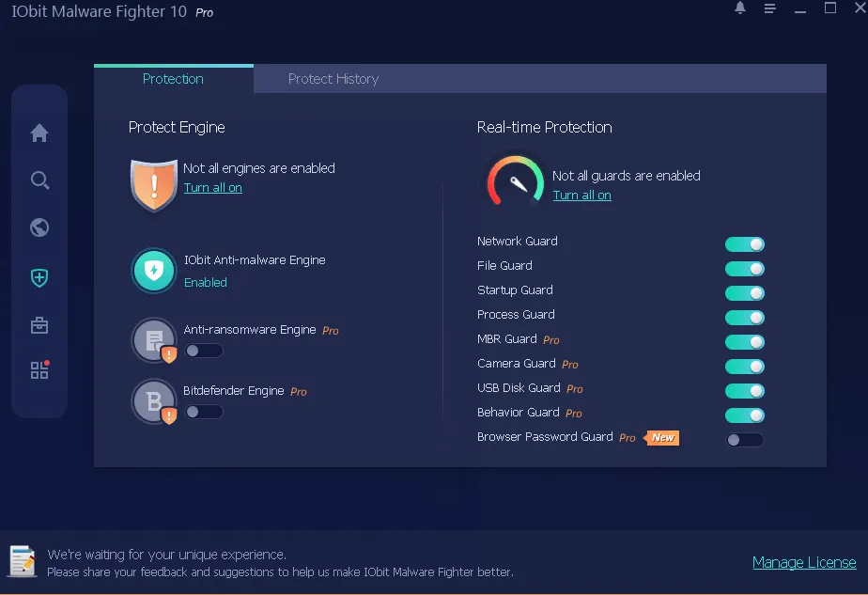Click the feedback notepad icon
Viewport: 868px width, 595px height.
coord(23,561)
